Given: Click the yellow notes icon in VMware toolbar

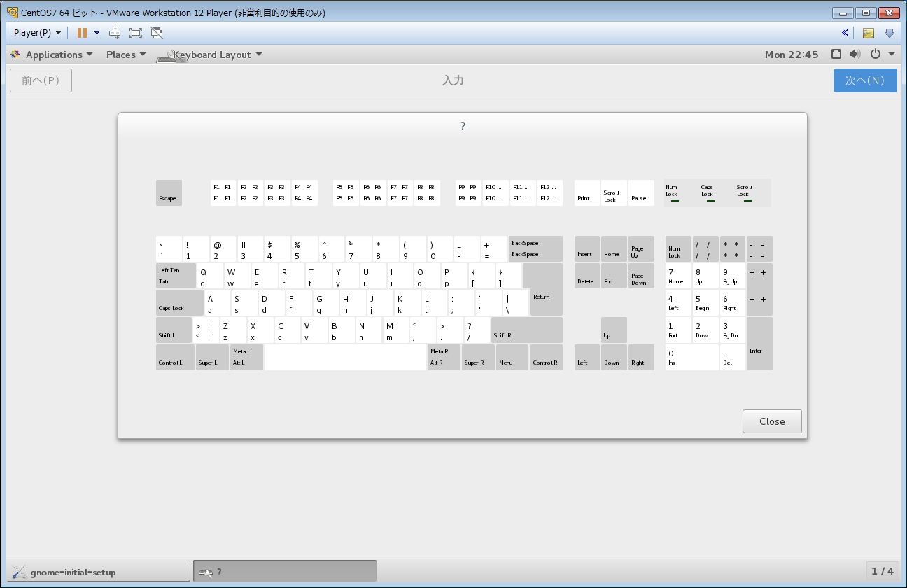Looking at the screenshot, I should pyautogui.click(x=868, y=33).
